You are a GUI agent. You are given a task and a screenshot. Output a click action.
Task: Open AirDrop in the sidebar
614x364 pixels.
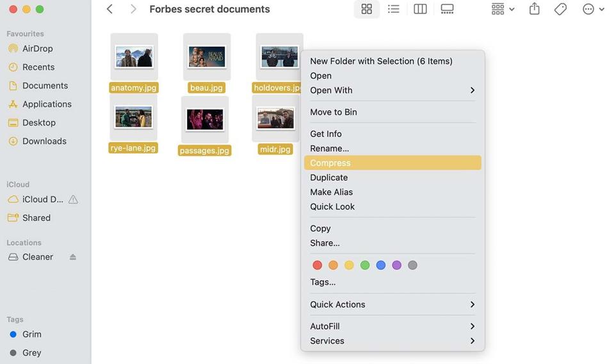point(37,49)
